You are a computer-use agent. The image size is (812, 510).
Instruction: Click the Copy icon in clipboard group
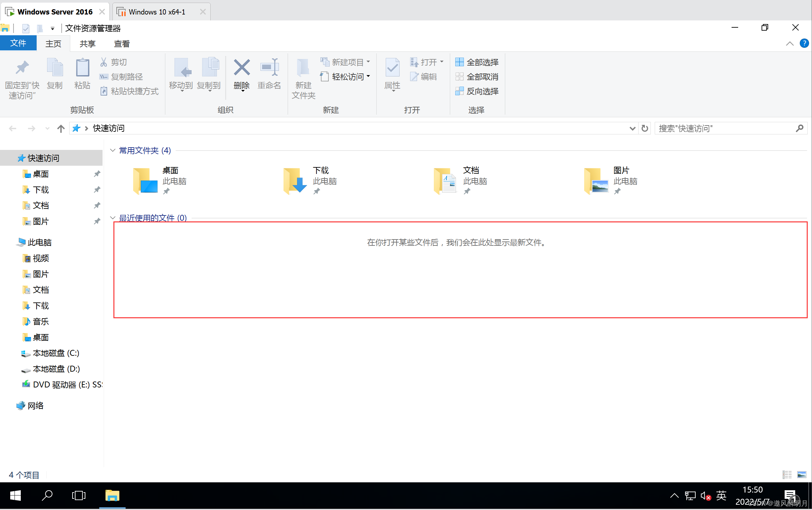tap(55, 68)
